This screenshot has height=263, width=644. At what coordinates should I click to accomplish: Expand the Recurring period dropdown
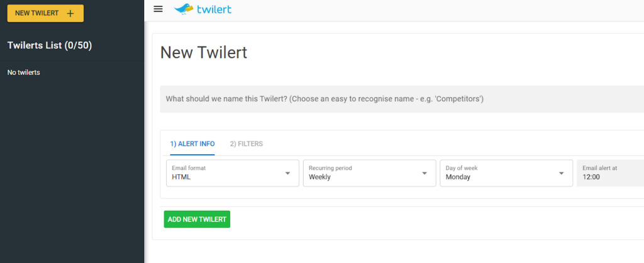click(x=369, y=173)
